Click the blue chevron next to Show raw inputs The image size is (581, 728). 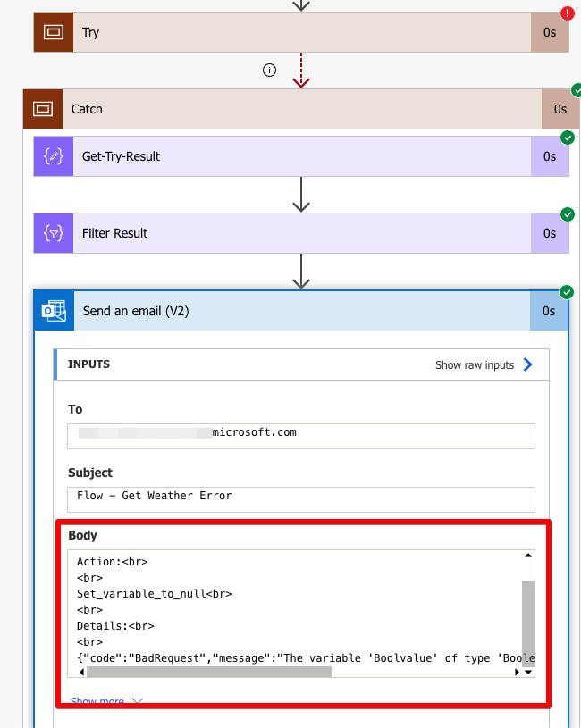tap(527, 364)
